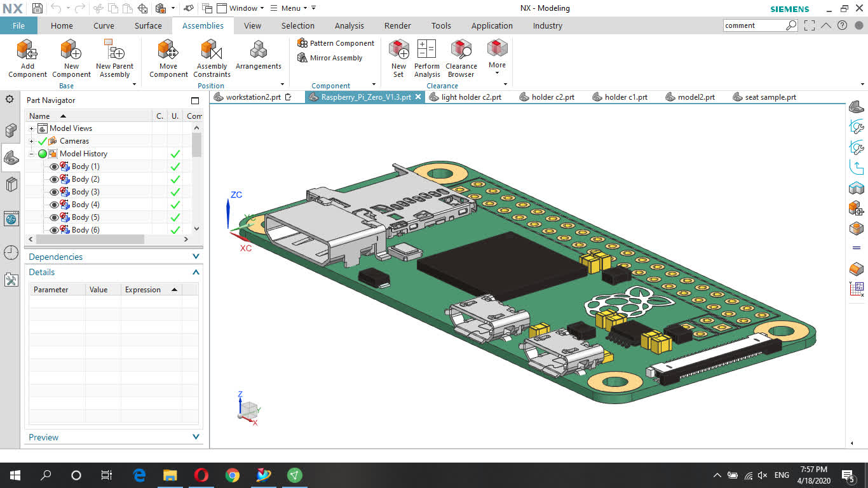868x488 pixels.
Task: Create a New Set for clearance
Action: tap(398, 58)
